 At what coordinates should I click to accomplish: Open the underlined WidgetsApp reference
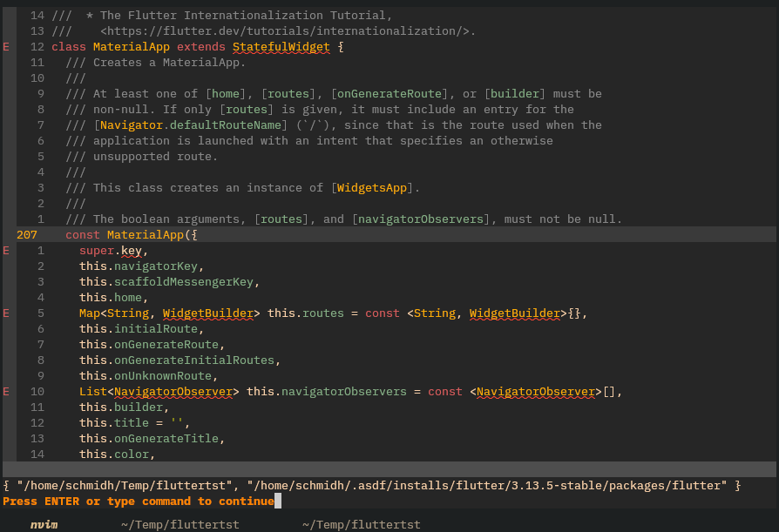(373, 187)
